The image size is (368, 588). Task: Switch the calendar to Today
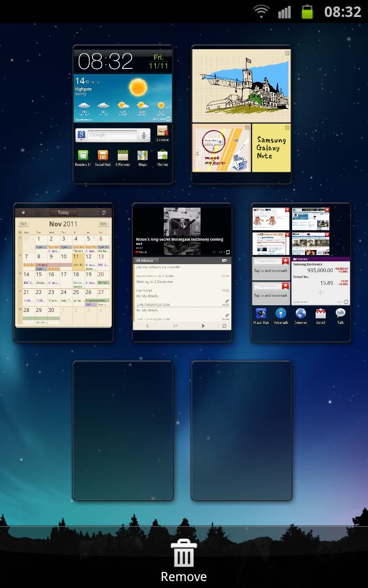click(63, 212)
